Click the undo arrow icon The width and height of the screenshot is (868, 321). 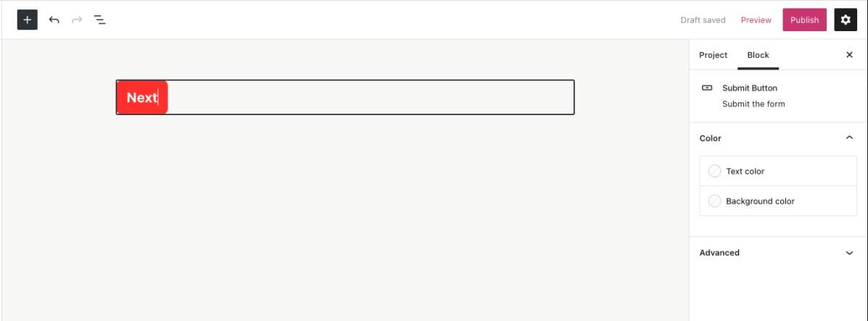(x=54, y=20)
